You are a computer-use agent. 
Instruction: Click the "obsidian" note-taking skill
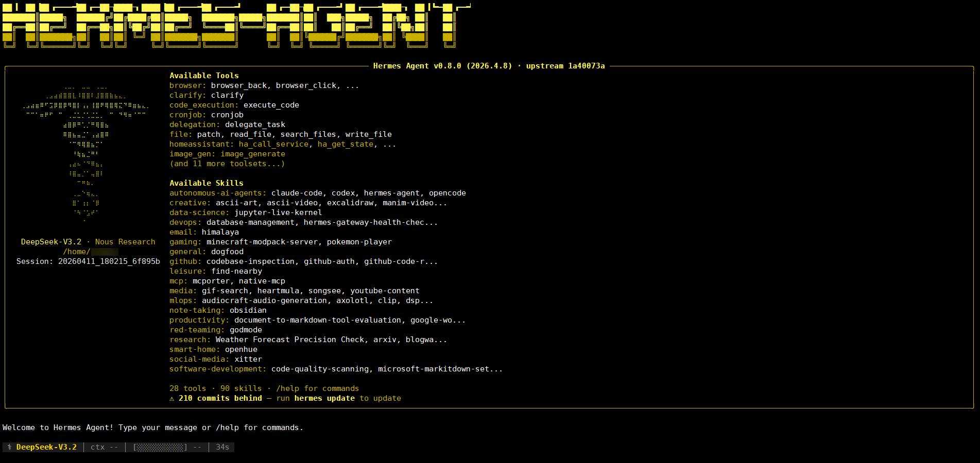click(x=248, y=310)
